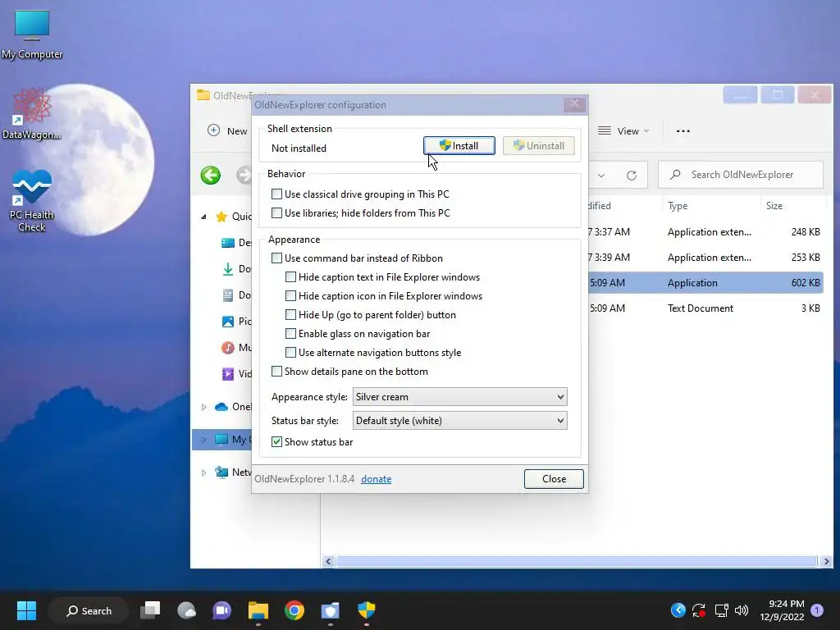
Task: Expand the My Computer tree node arrow
Action: click(x=203, y=440)
